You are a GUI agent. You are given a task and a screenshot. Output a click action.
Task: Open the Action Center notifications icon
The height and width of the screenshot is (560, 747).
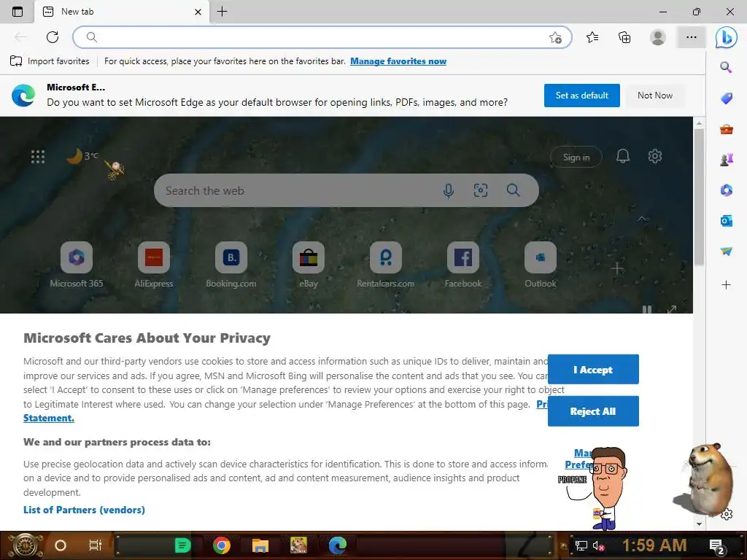[x=717, y=547]
